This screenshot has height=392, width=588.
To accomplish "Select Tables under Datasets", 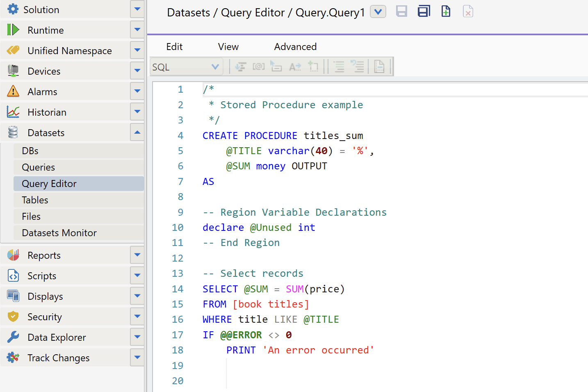I will 35,200.
